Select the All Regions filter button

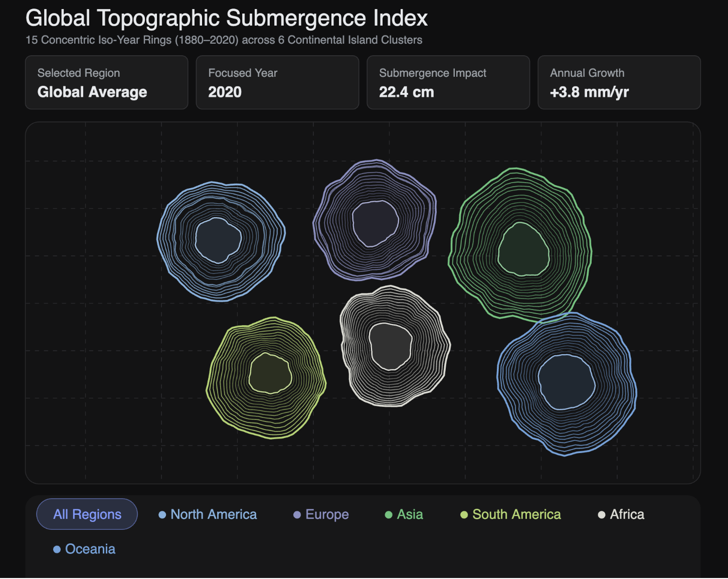click(87, 514)
